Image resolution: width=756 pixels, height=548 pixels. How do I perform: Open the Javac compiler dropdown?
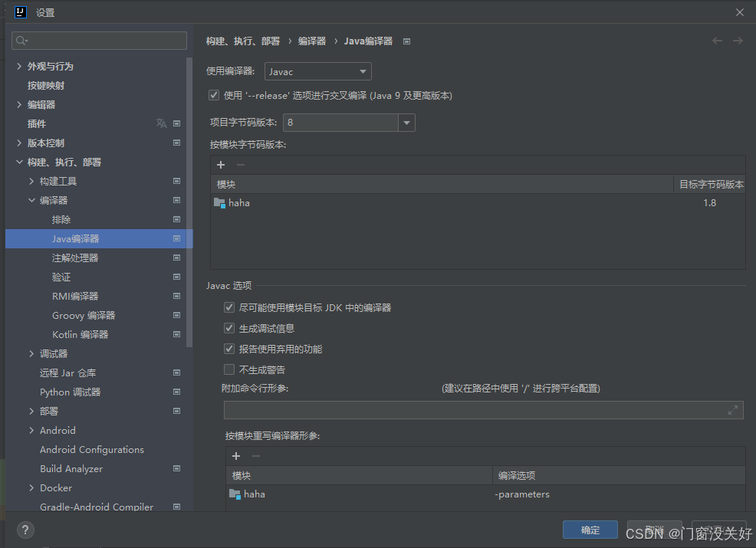[x=317, y=71]
